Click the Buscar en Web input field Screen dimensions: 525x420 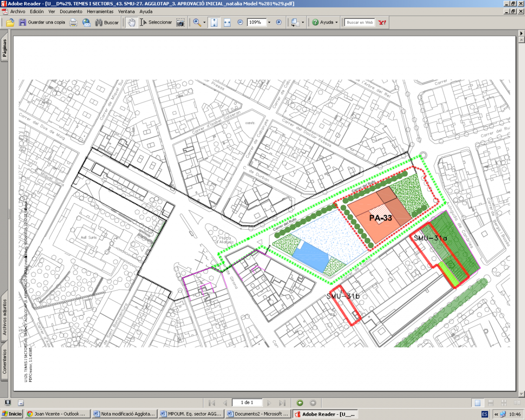coord(360,22)
